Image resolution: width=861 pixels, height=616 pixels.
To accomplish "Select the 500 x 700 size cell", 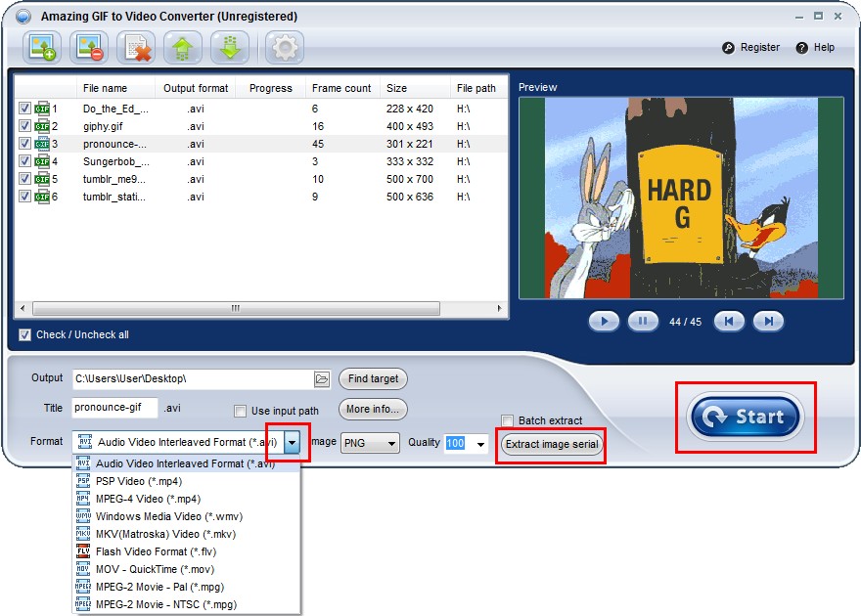I will click(x=410, y=179).
